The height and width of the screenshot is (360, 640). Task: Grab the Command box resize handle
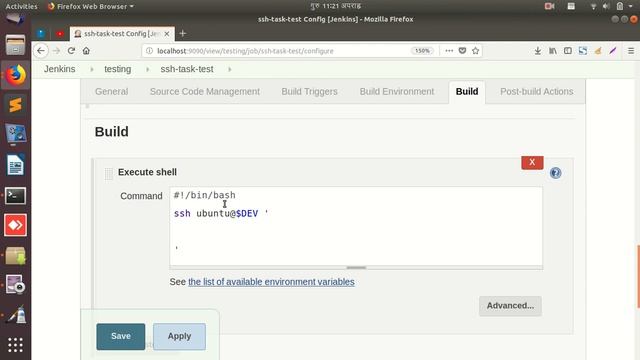(x=356, y=268)
